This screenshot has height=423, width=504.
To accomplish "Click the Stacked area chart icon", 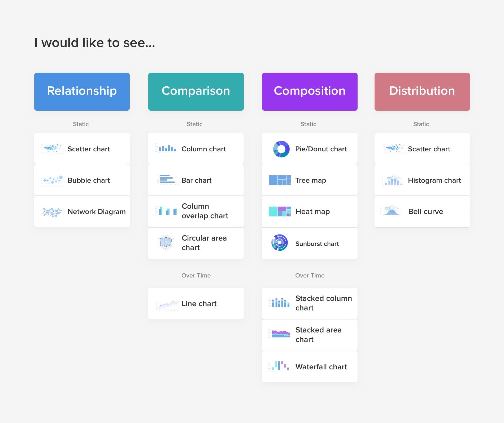I will click(279, 334).
